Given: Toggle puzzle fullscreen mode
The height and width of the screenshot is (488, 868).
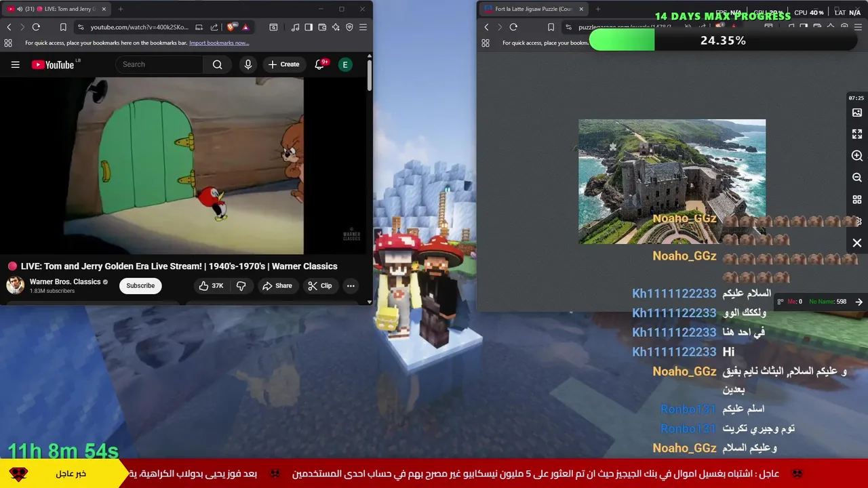Looking at the screenshot, I should coord(857,134).
